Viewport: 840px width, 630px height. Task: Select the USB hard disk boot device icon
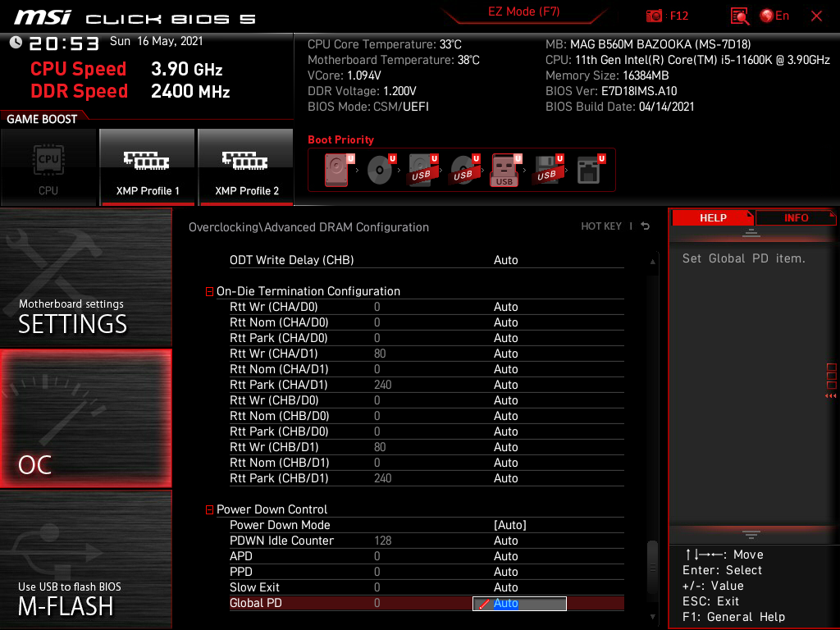[x=422, y=170]
